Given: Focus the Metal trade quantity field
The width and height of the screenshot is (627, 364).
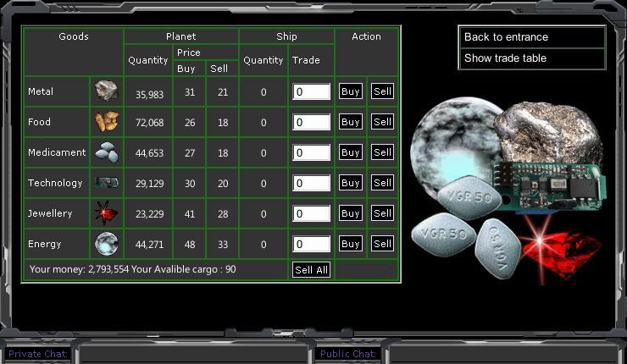Looking at the screenshot, I should (x=311, y=92).
